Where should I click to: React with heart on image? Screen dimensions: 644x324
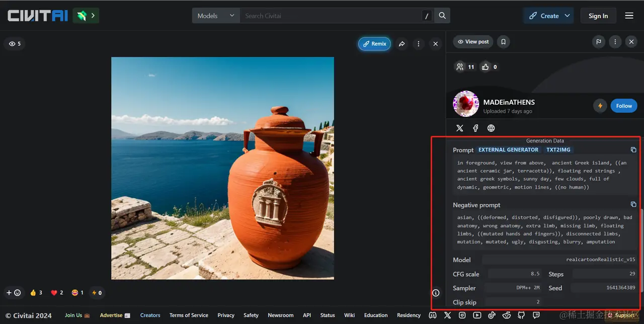(x=57, y=293)
